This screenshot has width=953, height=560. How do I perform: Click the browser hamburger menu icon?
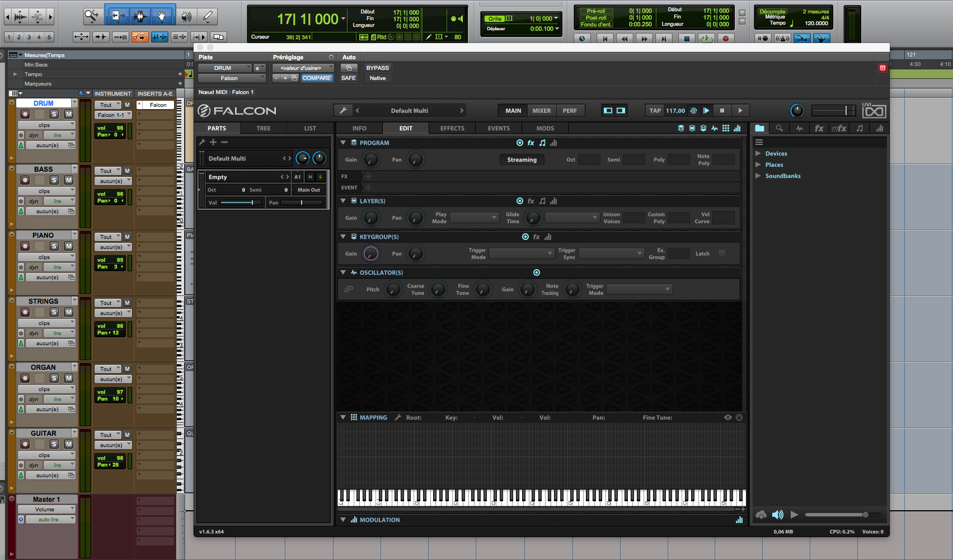[x=759, y=142]
